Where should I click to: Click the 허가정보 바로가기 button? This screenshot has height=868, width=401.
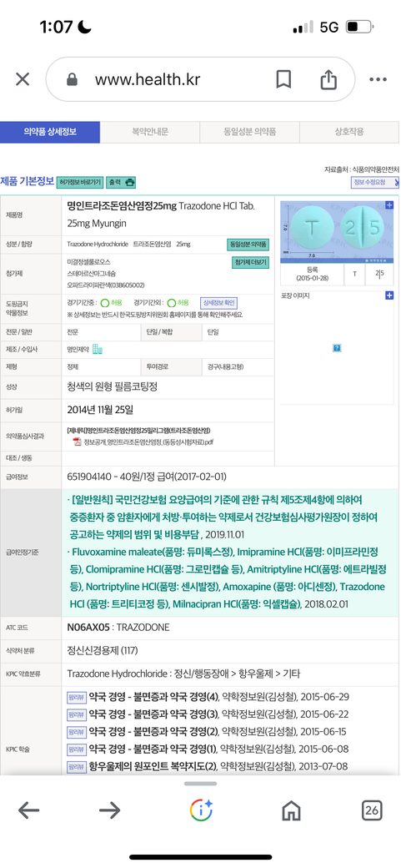click(80, 182)
